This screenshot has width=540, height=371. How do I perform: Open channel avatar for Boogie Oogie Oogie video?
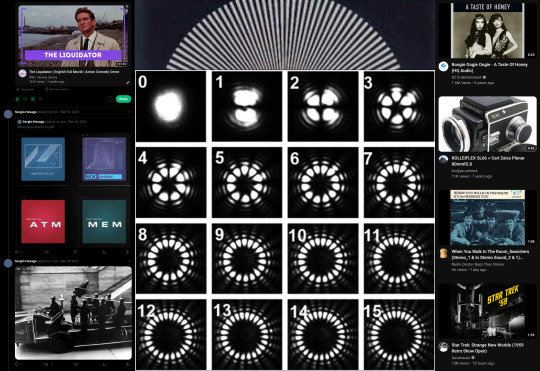click(x=444, y=66)
